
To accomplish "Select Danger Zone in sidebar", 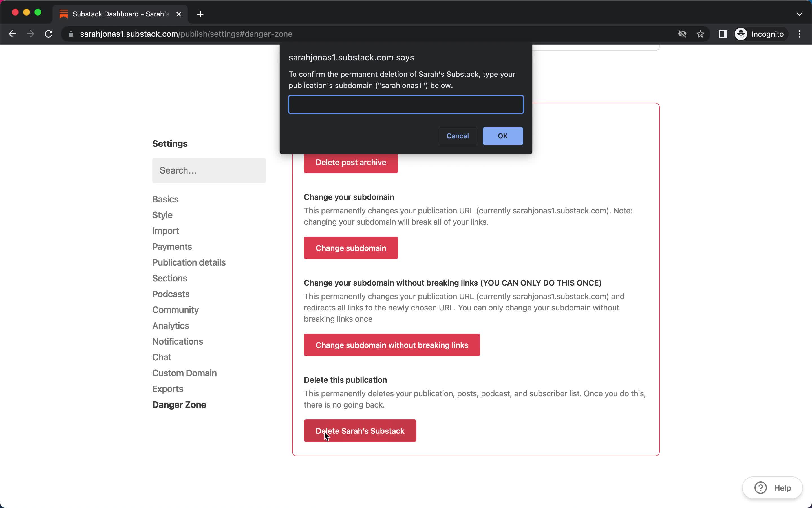I will (x=179, y=404).
